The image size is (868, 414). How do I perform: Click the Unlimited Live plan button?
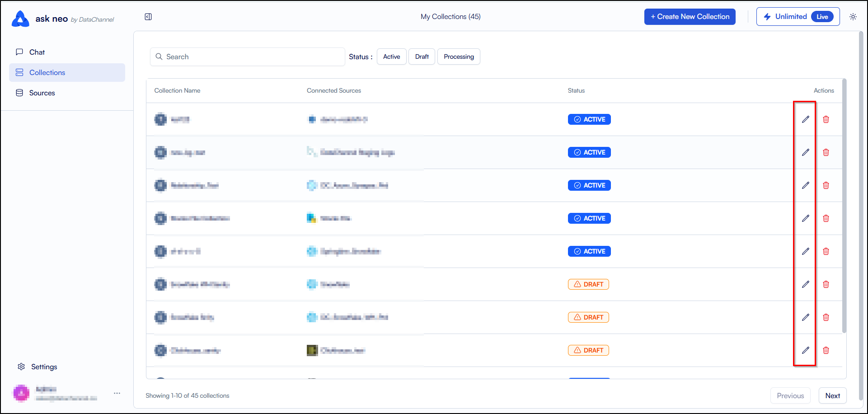pos(798,17)
